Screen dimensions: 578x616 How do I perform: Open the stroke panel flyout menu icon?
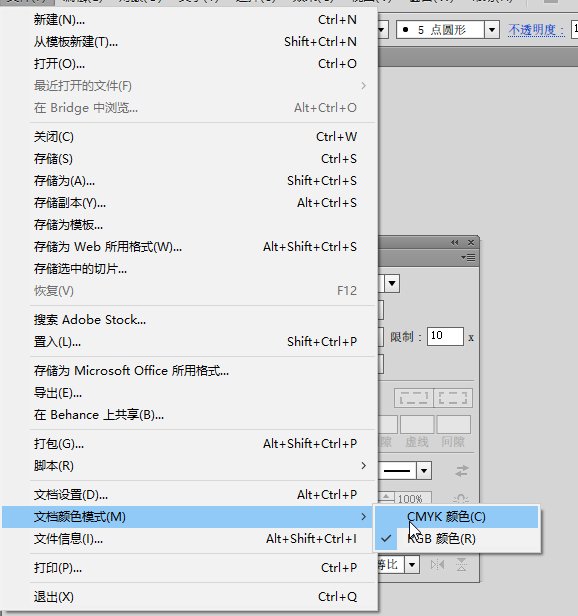pyautogui.click(x=468, y=257)
